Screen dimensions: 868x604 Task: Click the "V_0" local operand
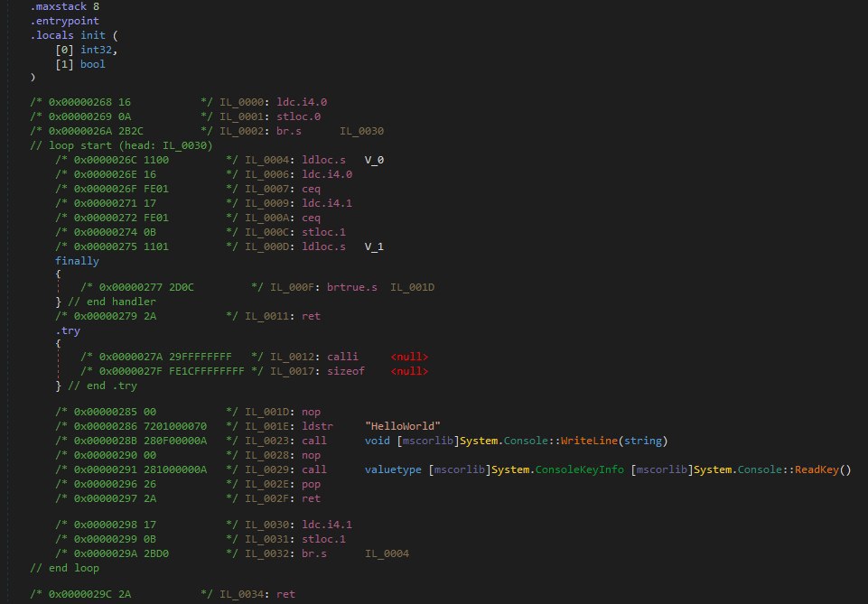[x=374, y=160]
